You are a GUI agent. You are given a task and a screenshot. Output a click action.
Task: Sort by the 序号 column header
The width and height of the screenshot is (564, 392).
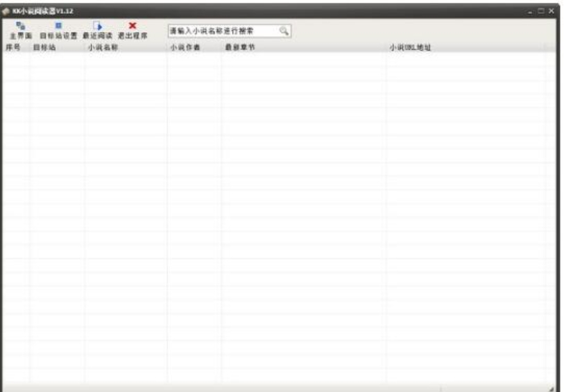(16, 47)
